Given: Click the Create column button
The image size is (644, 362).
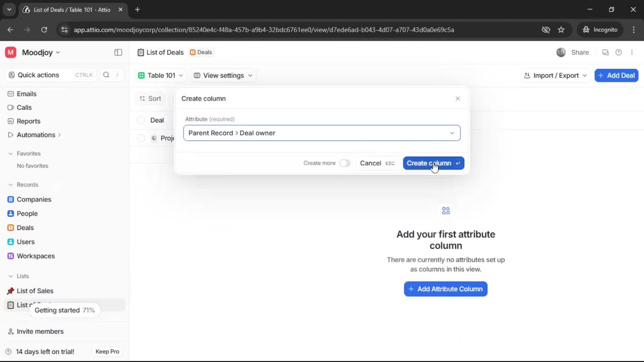Looking at the screenshot, I should click(x=433, y=163).
